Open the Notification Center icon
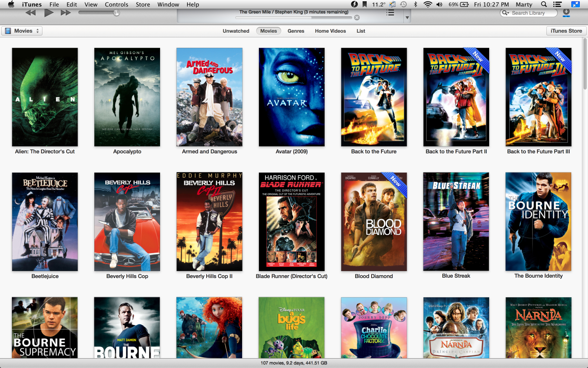Screen dimensions: 588x368 click(x=557, y=4)
